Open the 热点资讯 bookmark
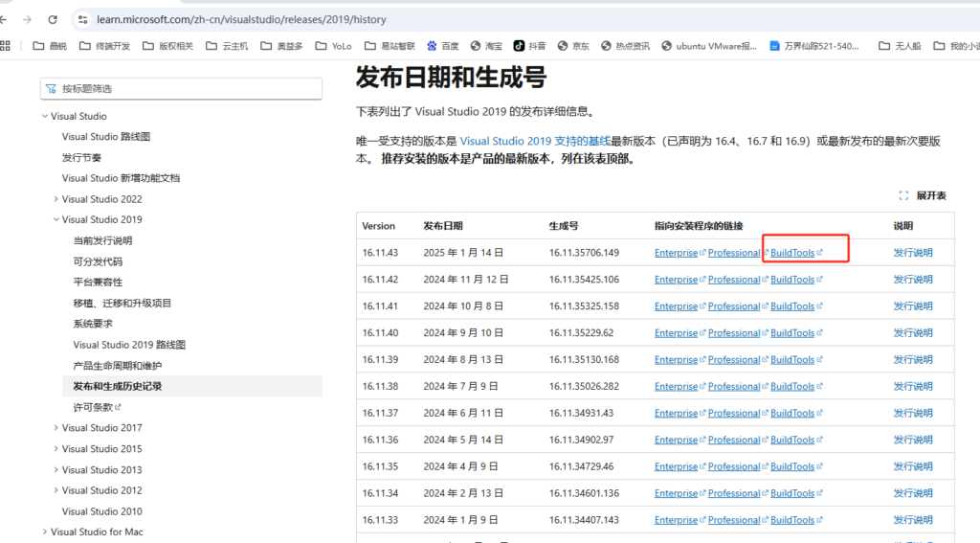980x543 pixels. click(x=625, y=46)
